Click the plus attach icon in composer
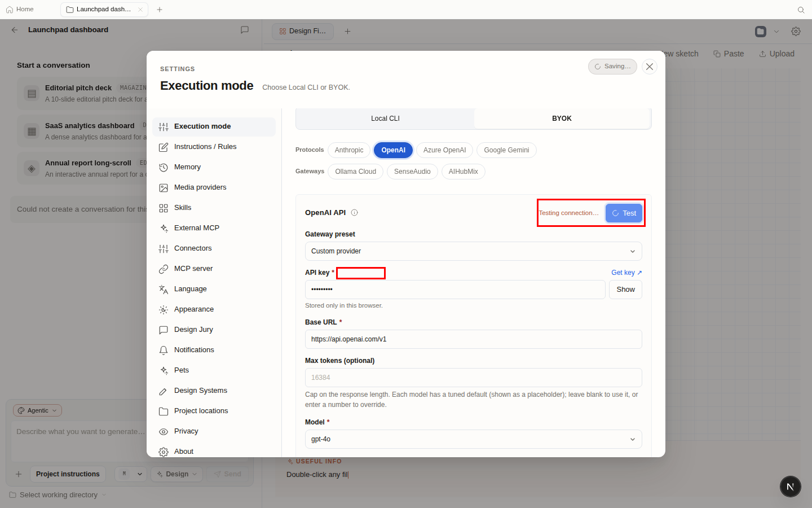Viewport: 812px width, 508px height. (19, 474)
